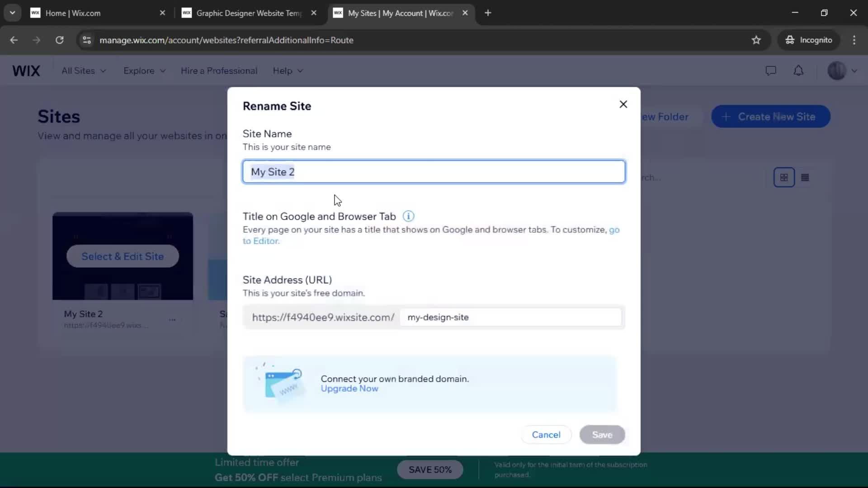Click the address bar URL
This screenshot has height=488, width=868.
pos(226,40)
